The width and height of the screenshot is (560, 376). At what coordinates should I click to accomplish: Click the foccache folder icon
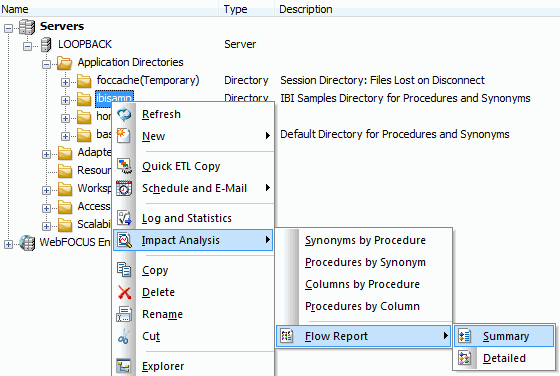(x=84, y=81)
